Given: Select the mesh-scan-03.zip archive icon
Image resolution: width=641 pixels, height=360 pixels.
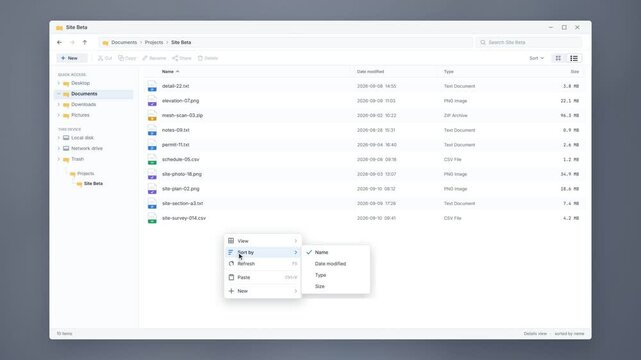Looking at the screenshot, I should (152, 116).
